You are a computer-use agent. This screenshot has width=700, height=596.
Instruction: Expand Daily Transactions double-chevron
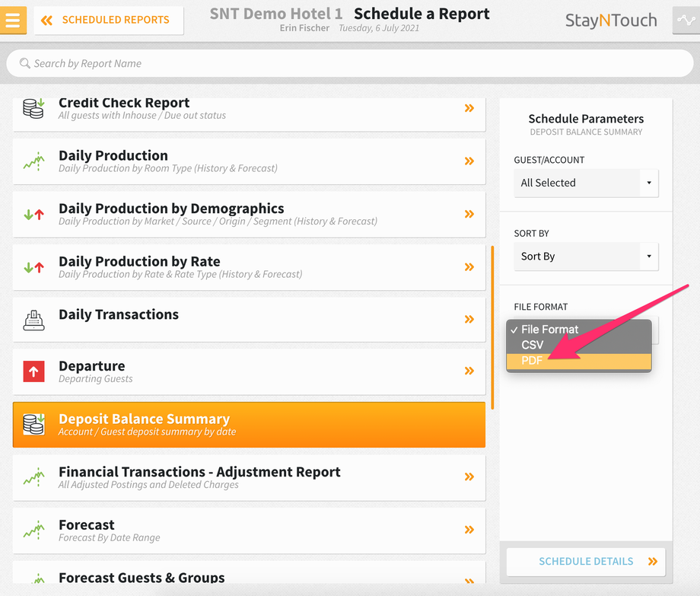pos(469,319)
